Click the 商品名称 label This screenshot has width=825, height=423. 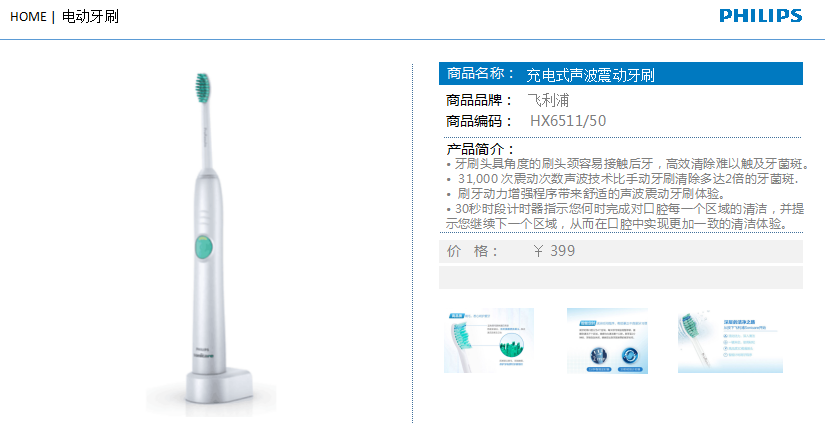tap(480, 74)
